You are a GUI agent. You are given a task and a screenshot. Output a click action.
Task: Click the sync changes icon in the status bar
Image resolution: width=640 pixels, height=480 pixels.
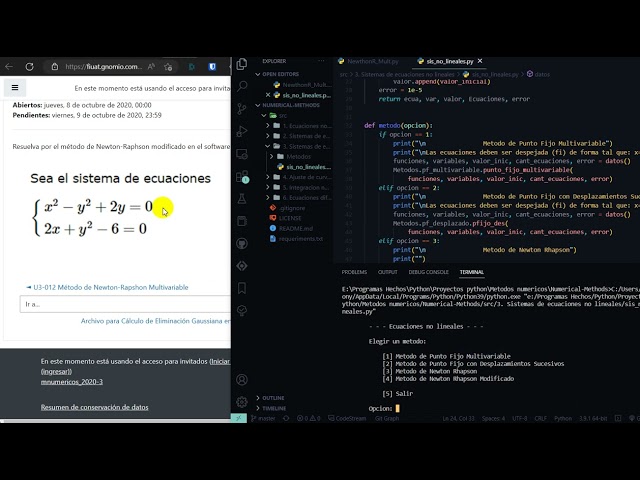286,418
